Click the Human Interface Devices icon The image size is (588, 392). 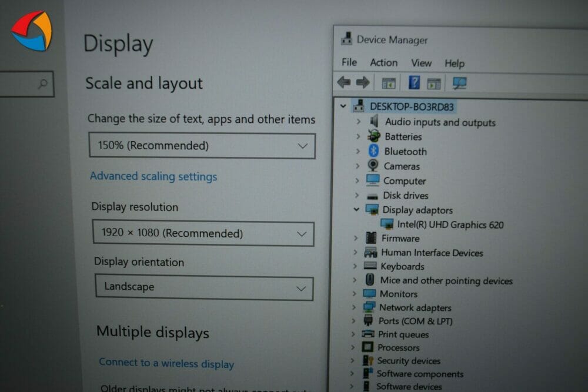(370, 252)
